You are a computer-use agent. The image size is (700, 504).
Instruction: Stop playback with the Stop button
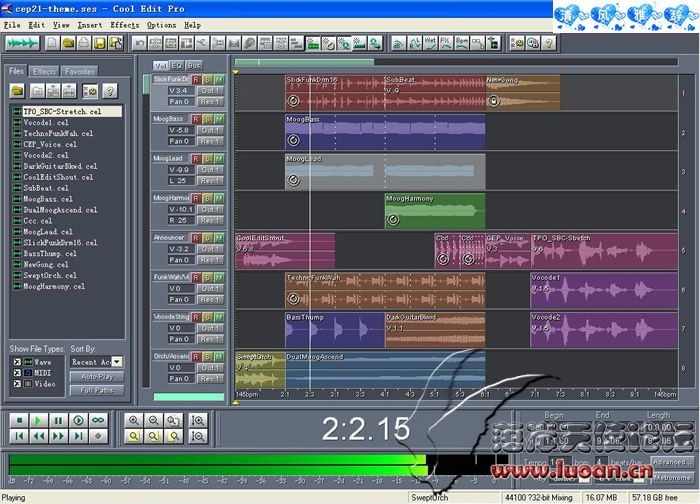pos(19,420)
